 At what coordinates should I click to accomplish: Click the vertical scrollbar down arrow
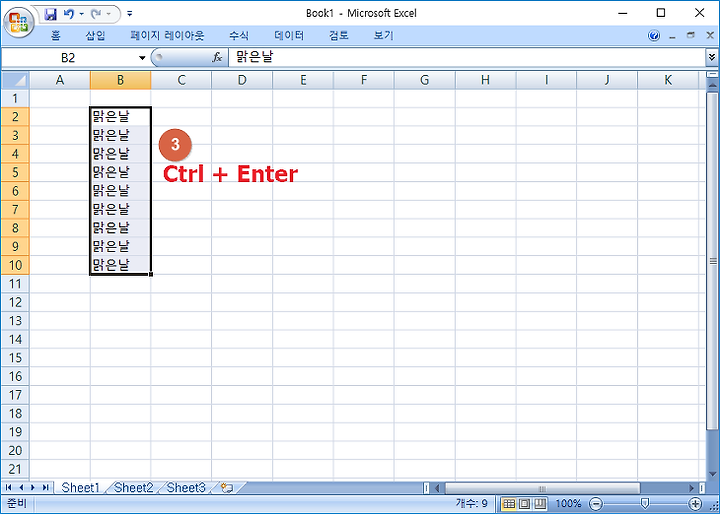[713, 474]
